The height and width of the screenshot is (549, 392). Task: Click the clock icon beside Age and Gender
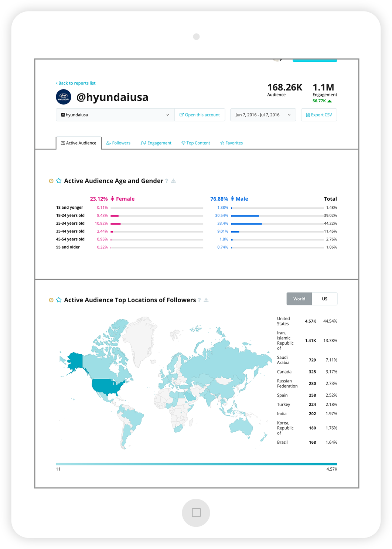coord(51,181)
